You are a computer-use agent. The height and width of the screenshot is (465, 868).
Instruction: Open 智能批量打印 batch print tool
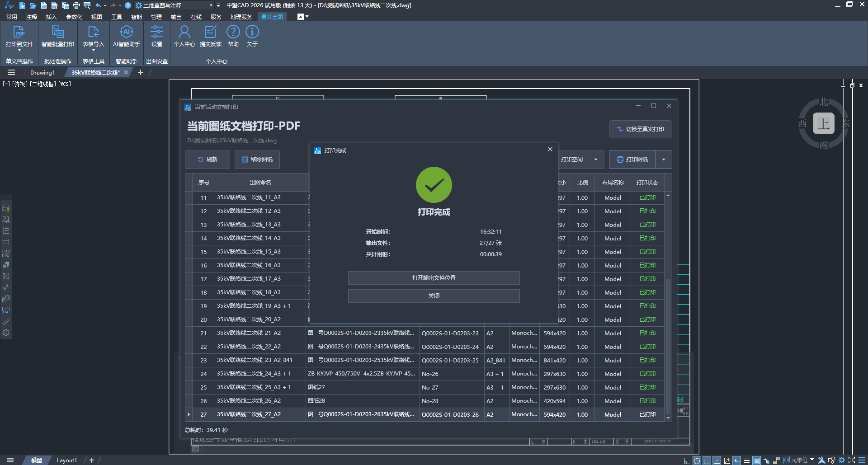click(57, 33)
